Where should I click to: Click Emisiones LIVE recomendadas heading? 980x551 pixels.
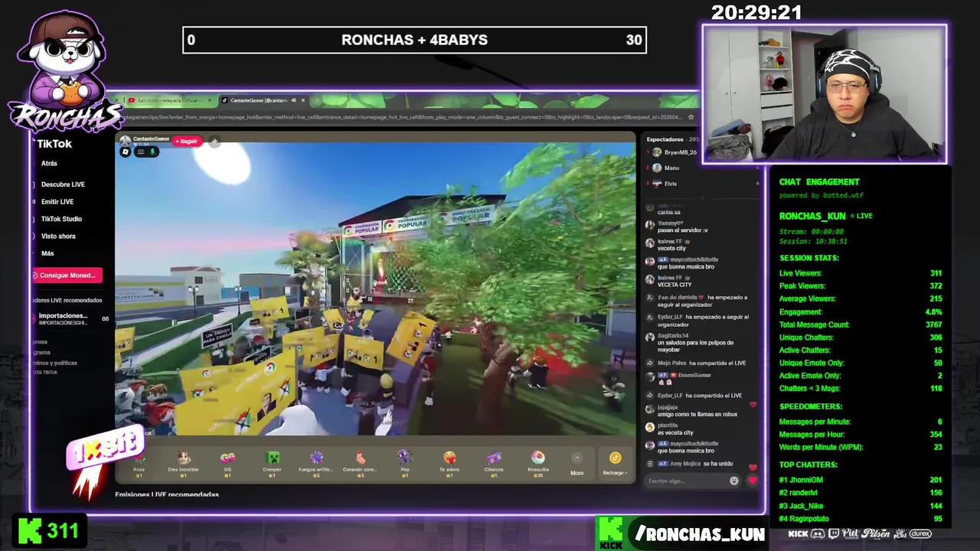pos(167,494)
